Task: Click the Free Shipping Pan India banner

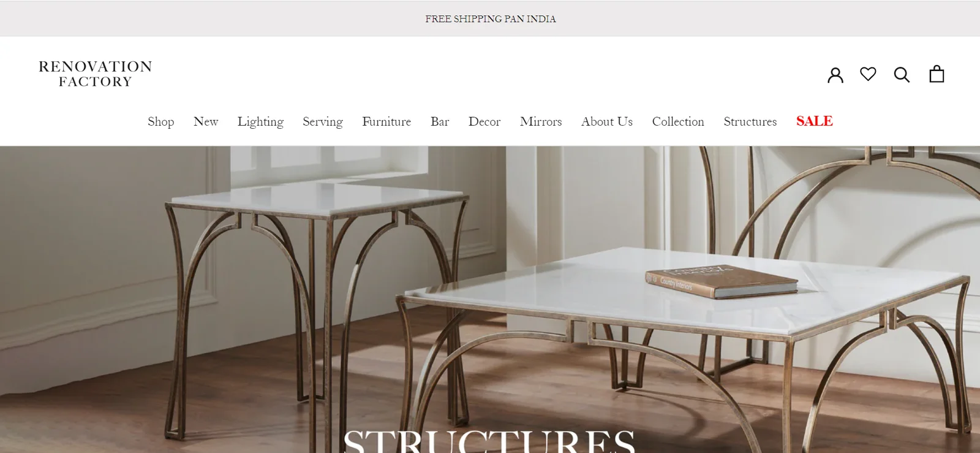Action: coord(491,19)
